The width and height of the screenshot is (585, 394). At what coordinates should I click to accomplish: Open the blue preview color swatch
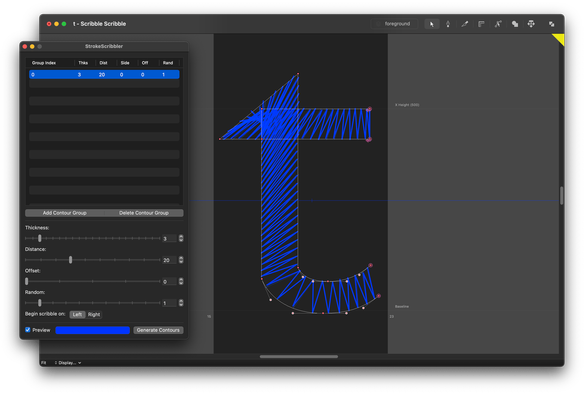[x=93, y=330]
